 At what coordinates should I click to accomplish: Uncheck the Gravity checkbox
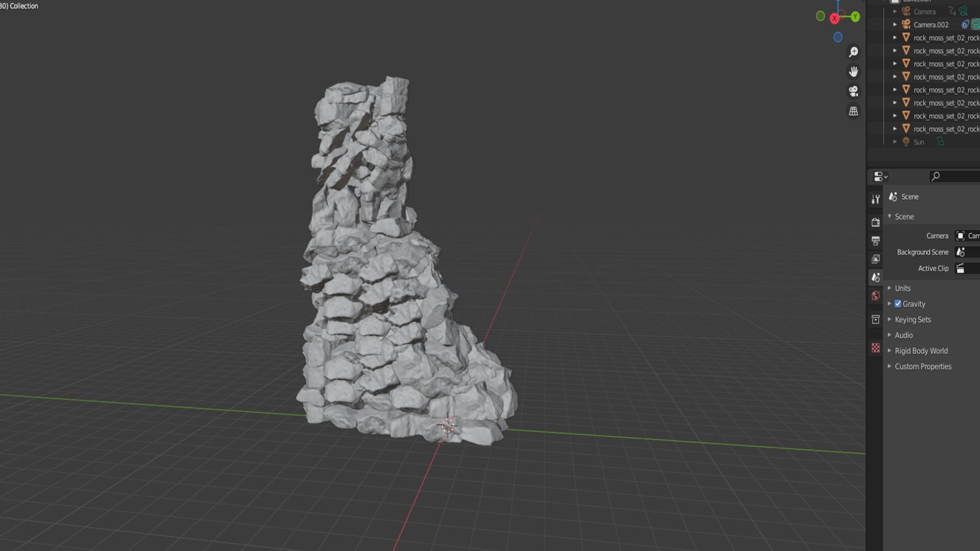(x=898, y=304)
